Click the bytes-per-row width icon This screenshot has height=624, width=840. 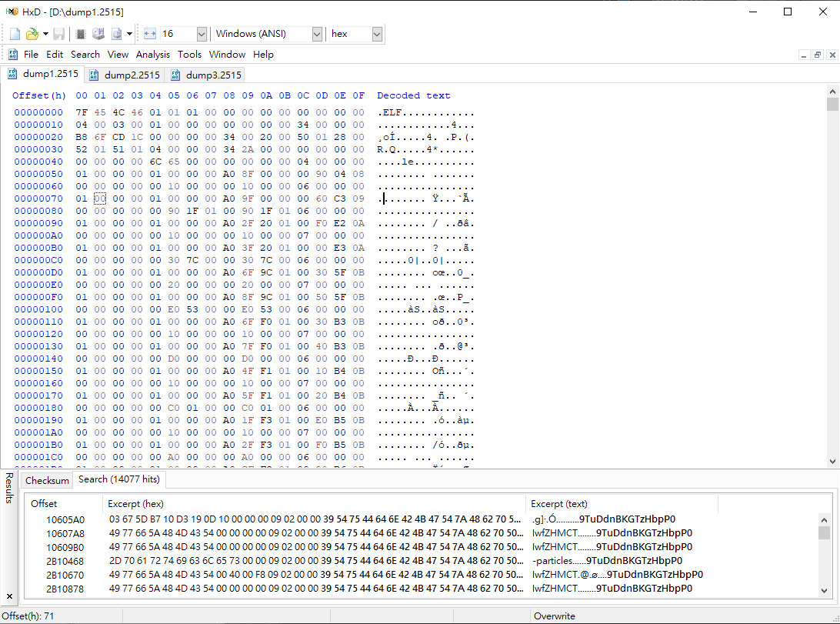[x=150, y=33]
